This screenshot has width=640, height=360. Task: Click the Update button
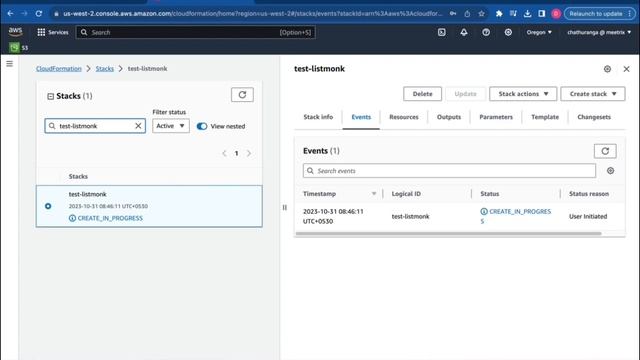(465, 94)
